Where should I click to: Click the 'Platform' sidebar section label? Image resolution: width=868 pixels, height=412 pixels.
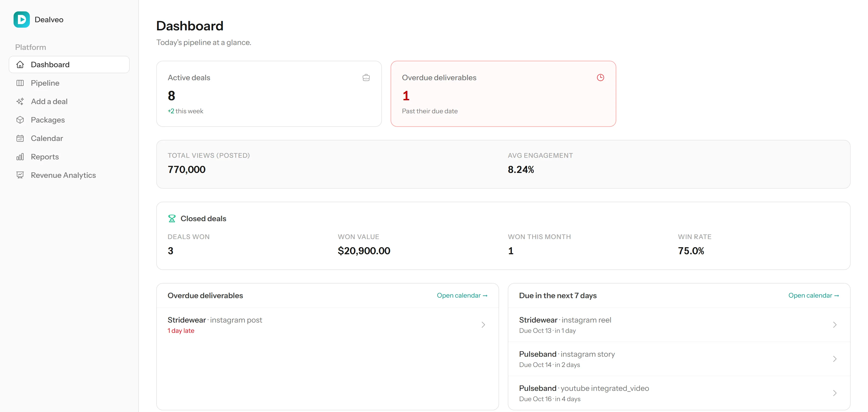[31, 47]
